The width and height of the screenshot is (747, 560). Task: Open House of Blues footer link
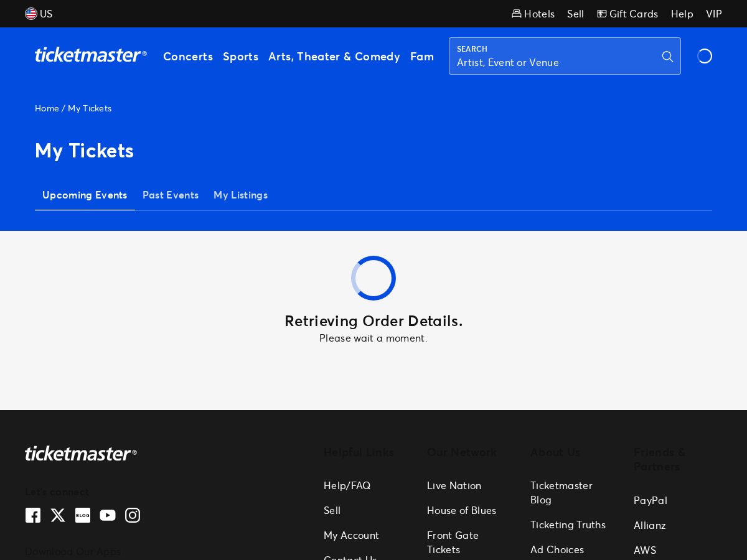pos(461,510)
